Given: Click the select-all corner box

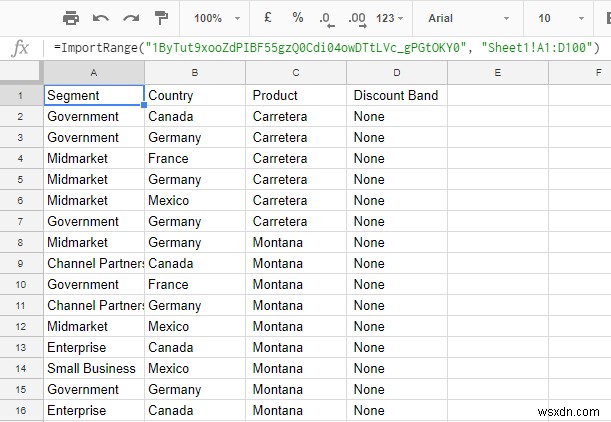Looking at the screenshot, I should (20, 72).
